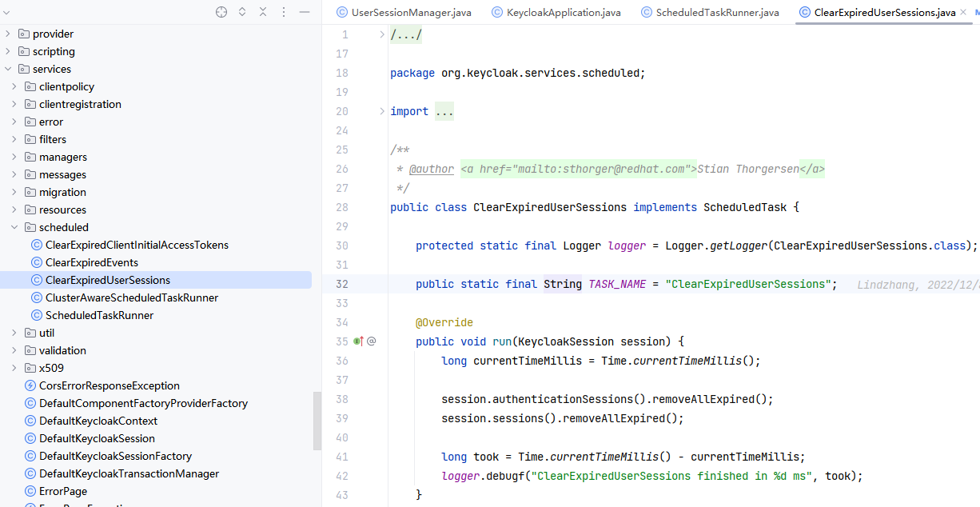980x507 pixels.
Task: Click the CorsErrorResponseException exception icon
Action: click(30, 385)
